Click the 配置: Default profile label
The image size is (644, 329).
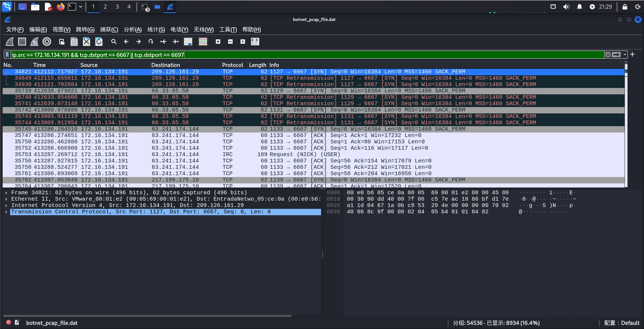click(622, 323)
